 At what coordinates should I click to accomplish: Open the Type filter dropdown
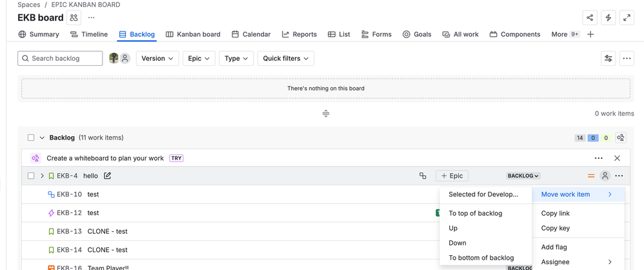[237, 58]
